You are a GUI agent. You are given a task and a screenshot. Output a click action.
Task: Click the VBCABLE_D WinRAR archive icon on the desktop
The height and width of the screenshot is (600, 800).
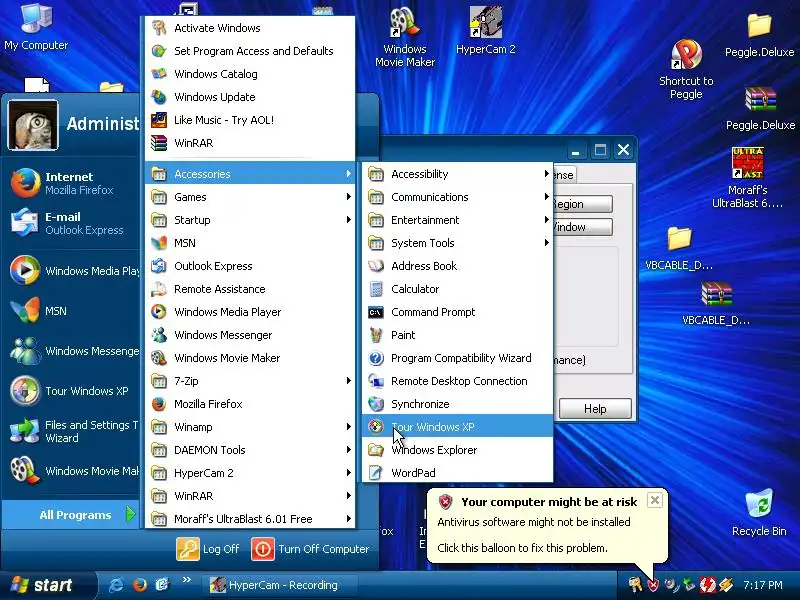point(716,303)
